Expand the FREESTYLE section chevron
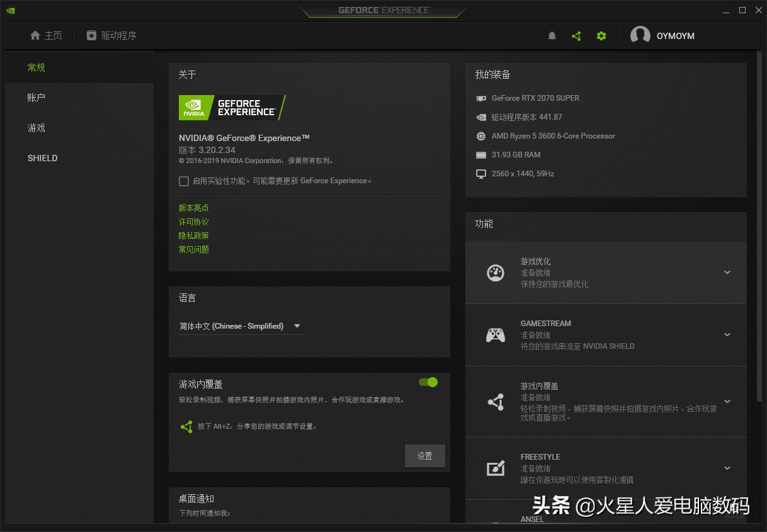767x532 pixels. [x=727, y=468]
